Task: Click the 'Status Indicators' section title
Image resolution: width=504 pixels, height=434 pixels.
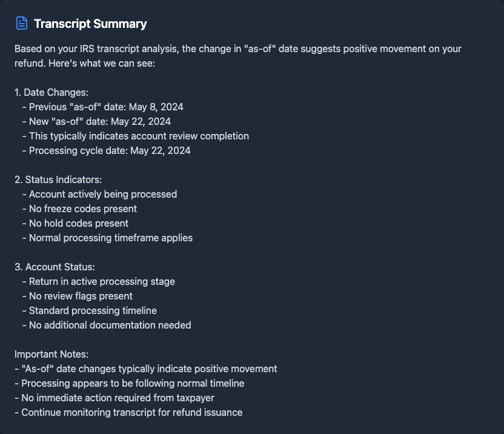Action: [x=58, y=179]
